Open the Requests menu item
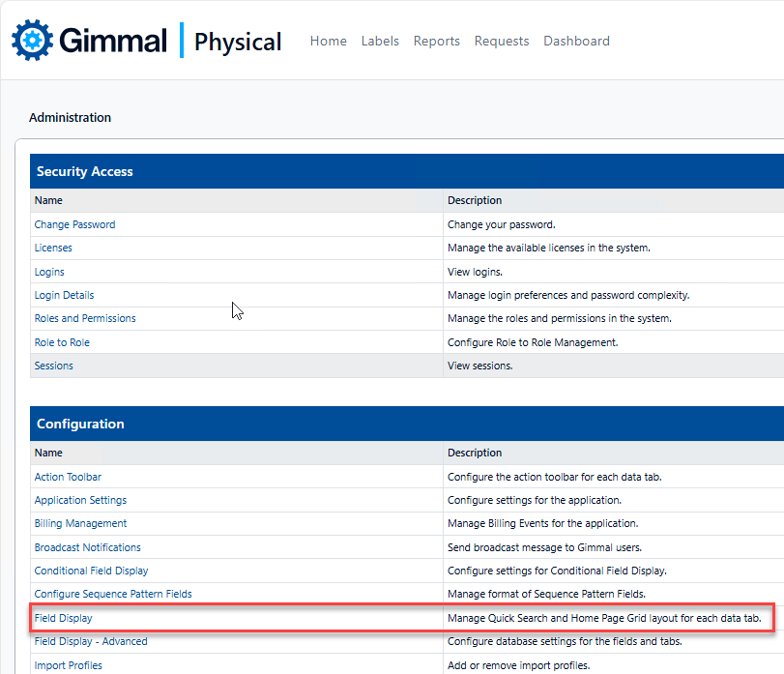Image resolution: width=784 pixels, height=674 pixels. (x=502, y=41)
